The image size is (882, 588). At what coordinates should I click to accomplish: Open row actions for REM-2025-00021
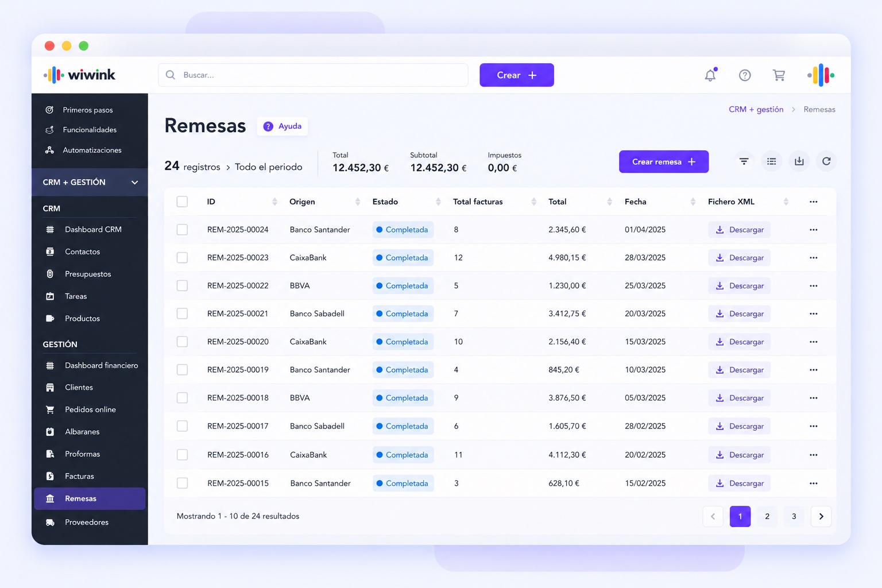pos(814,314)
